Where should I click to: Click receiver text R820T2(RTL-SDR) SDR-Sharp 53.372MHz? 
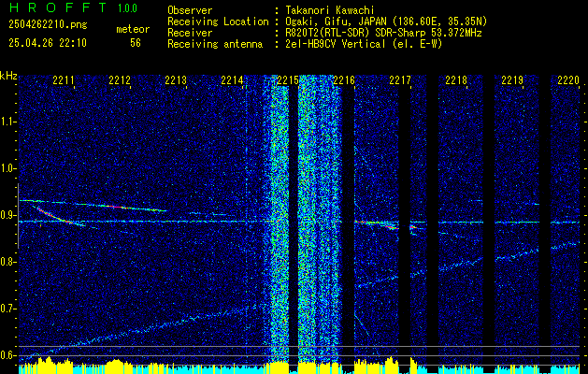tap(383, 33)
